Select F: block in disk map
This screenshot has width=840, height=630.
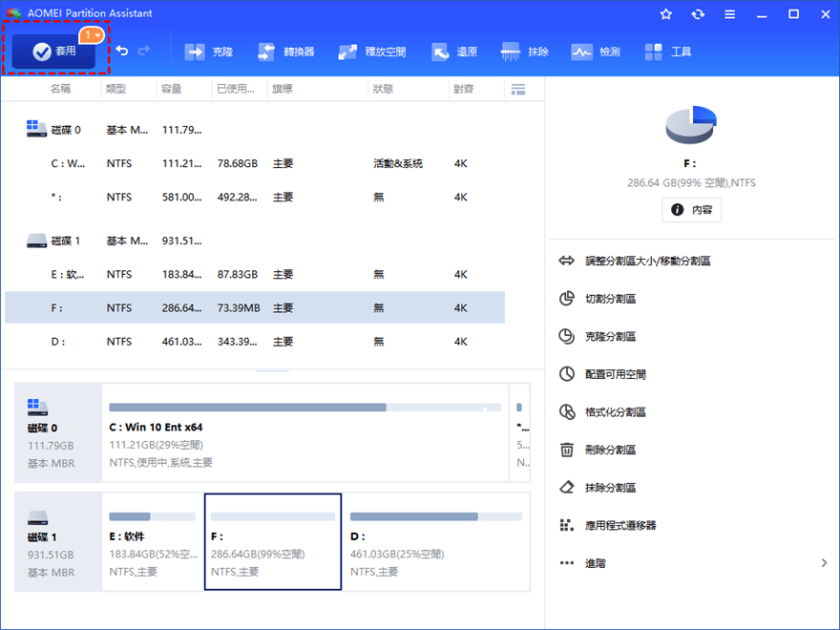273,541
